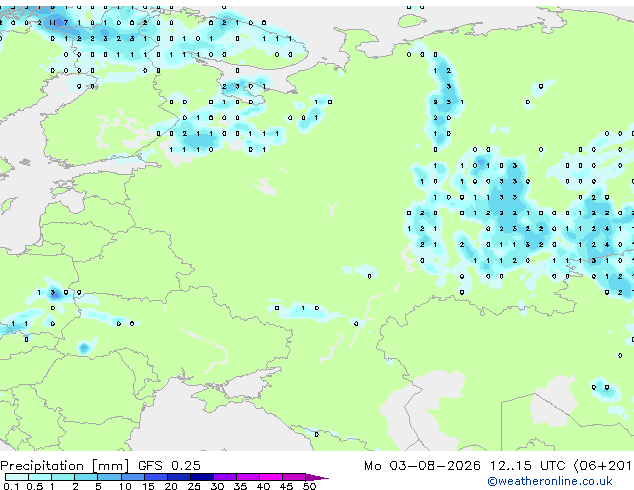Click the weatheronline.co.uk copyright link
This screenshot has width=634, height=490.
[550, 481]
